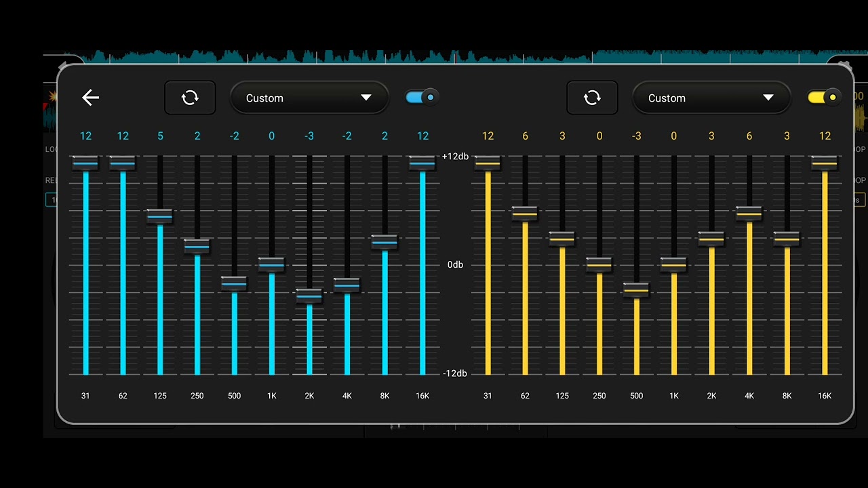Click the blue deck 16K frequency label
The width and height of the screenshot is (868, 488).
coord(422,396)
